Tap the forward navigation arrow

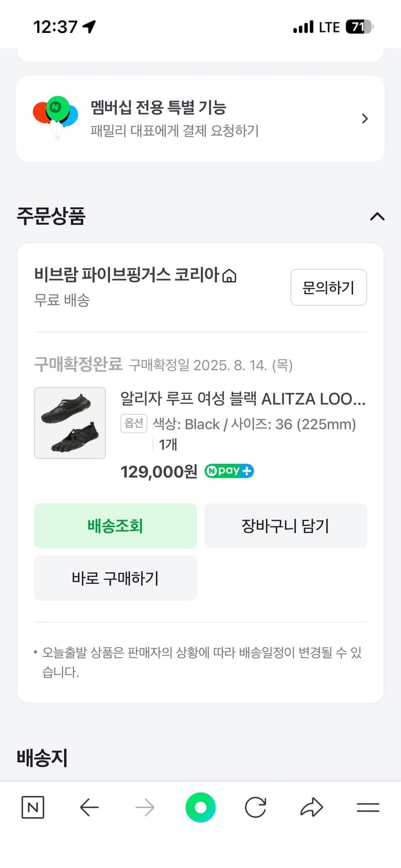pos(145,808)
